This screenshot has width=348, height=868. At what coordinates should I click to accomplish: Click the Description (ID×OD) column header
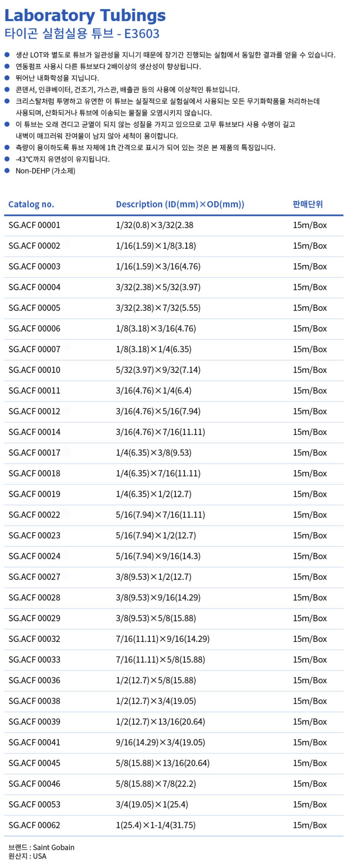pos(180,204)
